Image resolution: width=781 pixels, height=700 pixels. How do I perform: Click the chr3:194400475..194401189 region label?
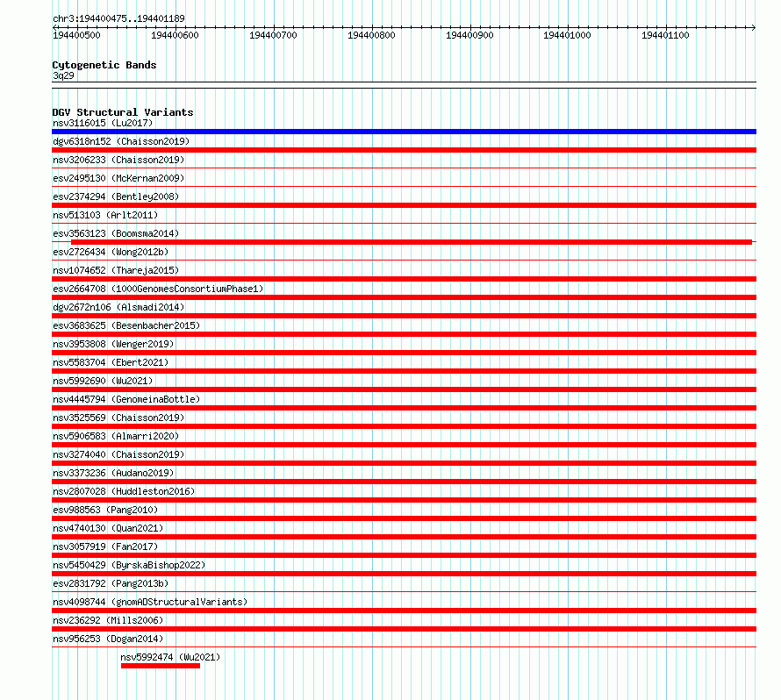point(118,18)
